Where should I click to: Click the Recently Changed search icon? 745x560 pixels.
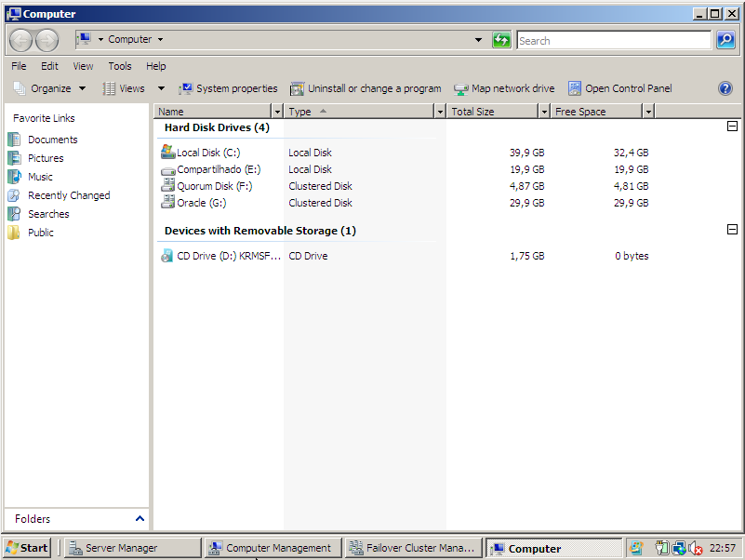tap(14, 195)
